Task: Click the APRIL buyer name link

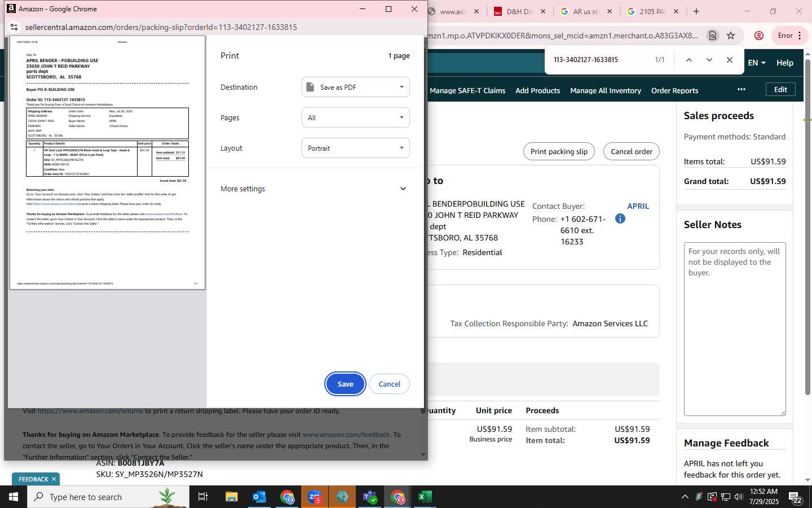Action: pyautogui.click(x=638, y=206)
